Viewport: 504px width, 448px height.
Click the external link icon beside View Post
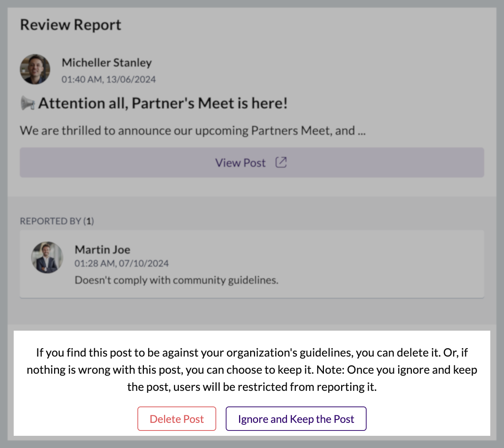281,163
